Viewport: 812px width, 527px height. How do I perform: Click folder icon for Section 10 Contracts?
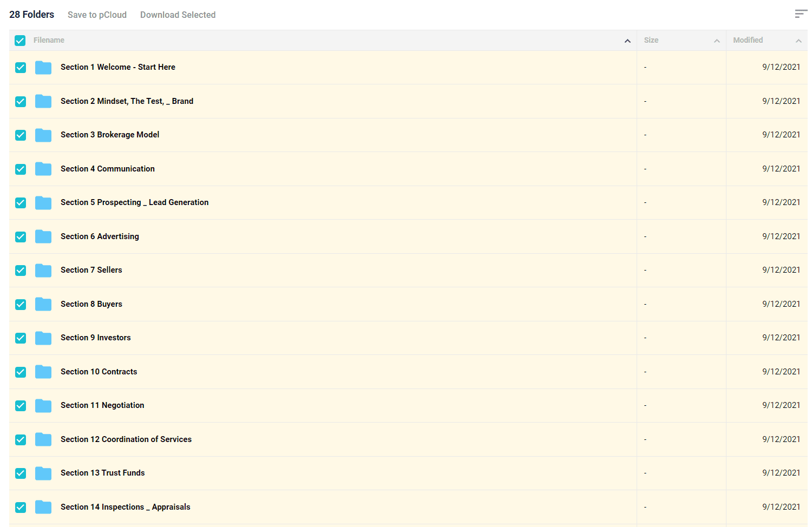pos(43,372)
